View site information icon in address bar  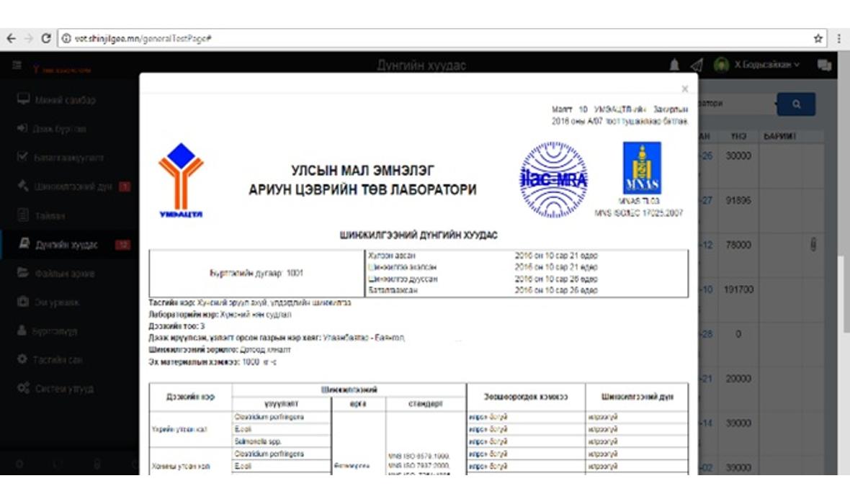(x=66, y=38)
